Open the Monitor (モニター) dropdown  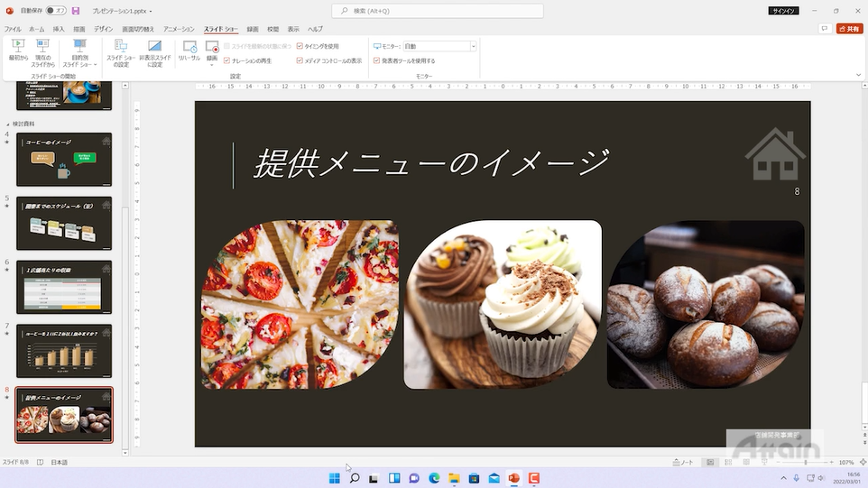473,46
